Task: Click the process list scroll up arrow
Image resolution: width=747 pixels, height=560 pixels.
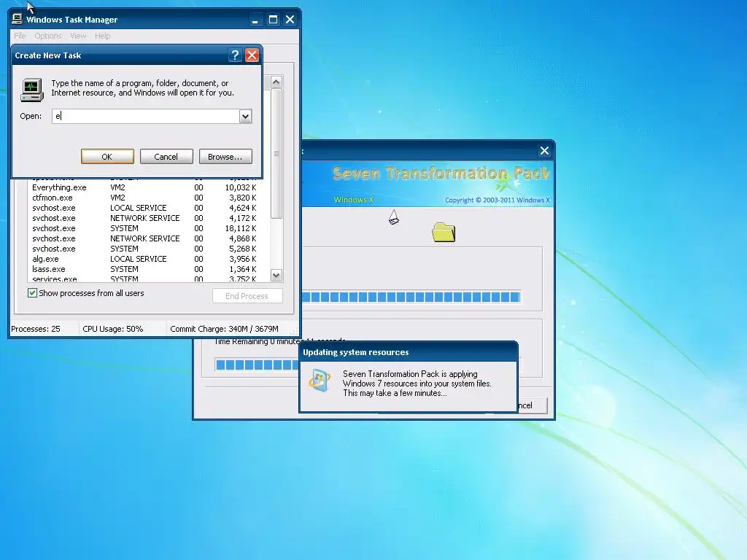Action: click(x=276, y=82)
